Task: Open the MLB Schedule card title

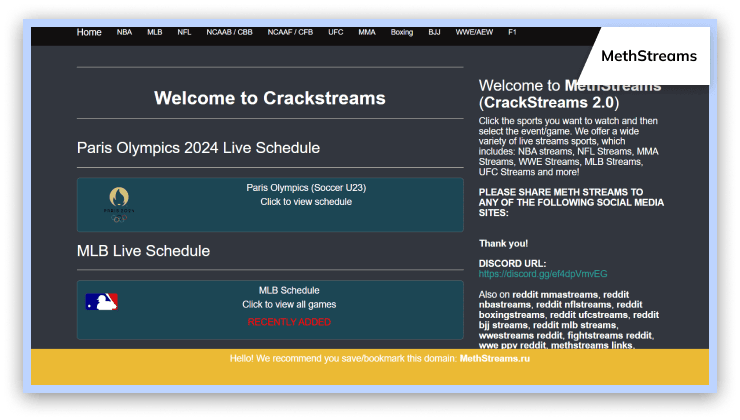Action: 289,290
